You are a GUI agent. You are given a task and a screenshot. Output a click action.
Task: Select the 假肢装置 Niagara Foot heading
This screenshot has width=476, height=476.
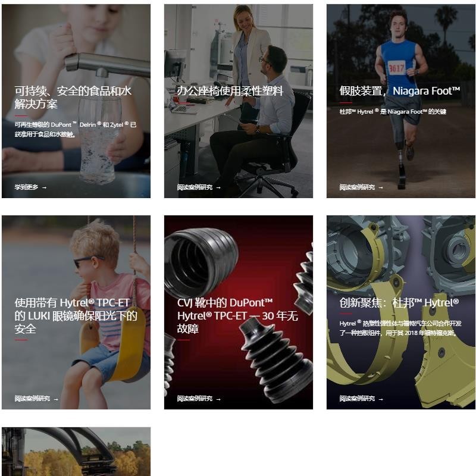399,91
